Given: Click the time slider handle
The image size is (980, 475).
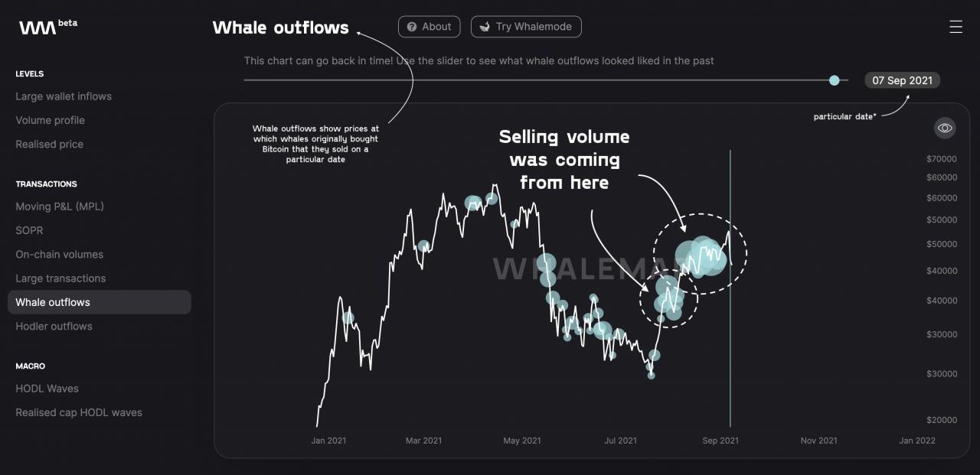Looking at the screenshot, I should click(834, 80).
